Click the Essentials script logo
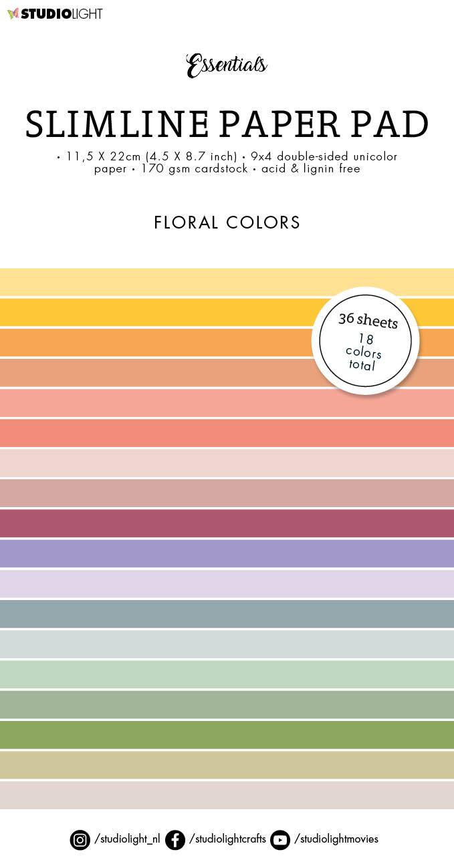This screenshot has height=868, width=454. pos(227,65)
